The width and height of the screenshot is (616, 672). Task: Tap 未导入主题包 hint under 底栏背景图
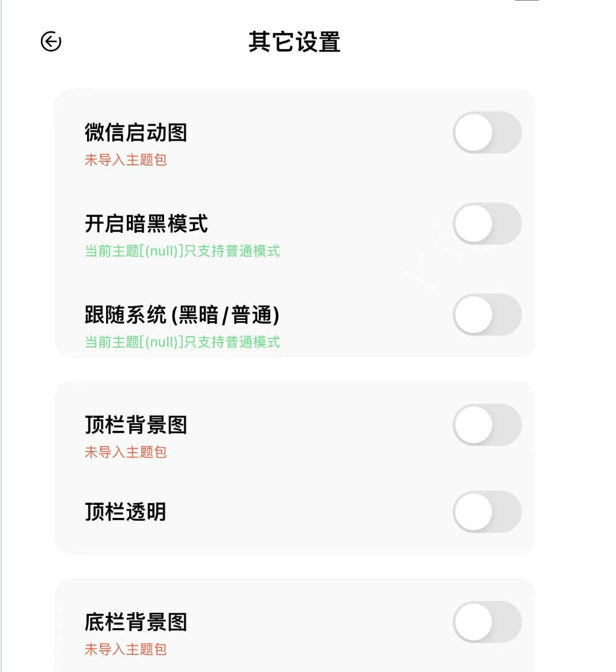[126, 649]
